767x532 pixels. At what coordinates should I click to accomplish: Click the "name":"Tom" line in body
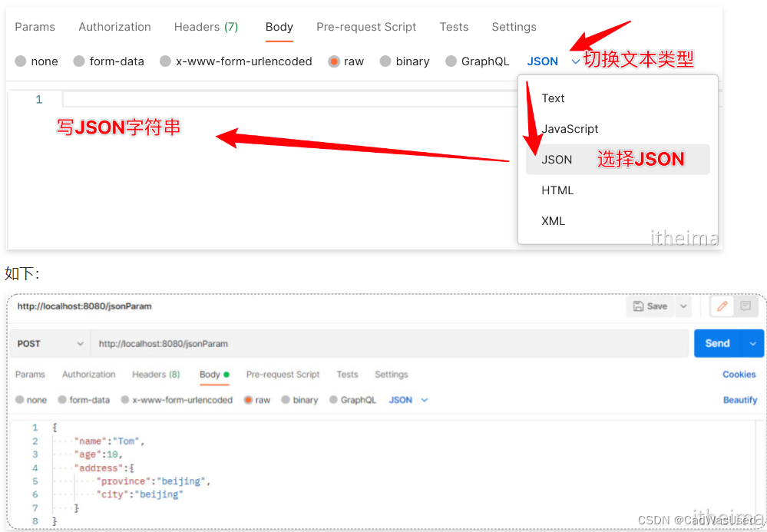point(110,441)
